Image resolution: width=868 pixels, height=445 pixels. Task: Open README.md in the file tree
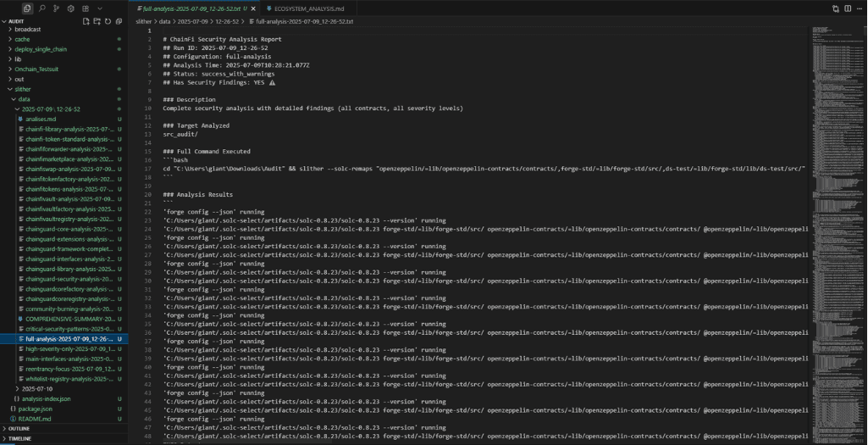[x=36, y=419]
